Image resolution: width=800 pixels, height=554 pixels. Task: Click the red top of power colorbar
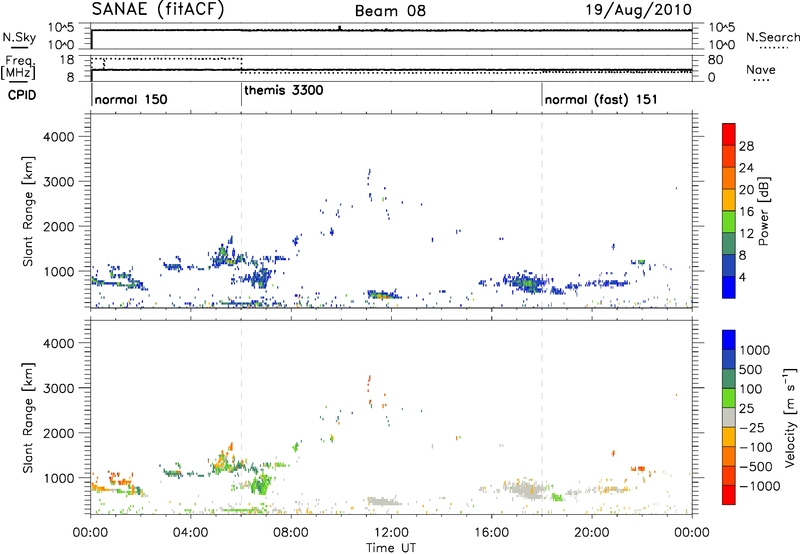pos(729,134)
